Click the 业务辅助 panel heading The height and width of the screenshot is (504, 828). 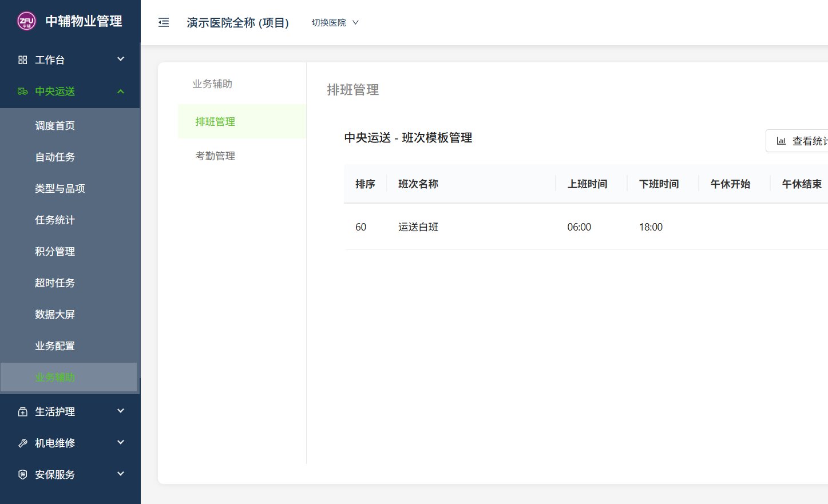click(212, 84)
